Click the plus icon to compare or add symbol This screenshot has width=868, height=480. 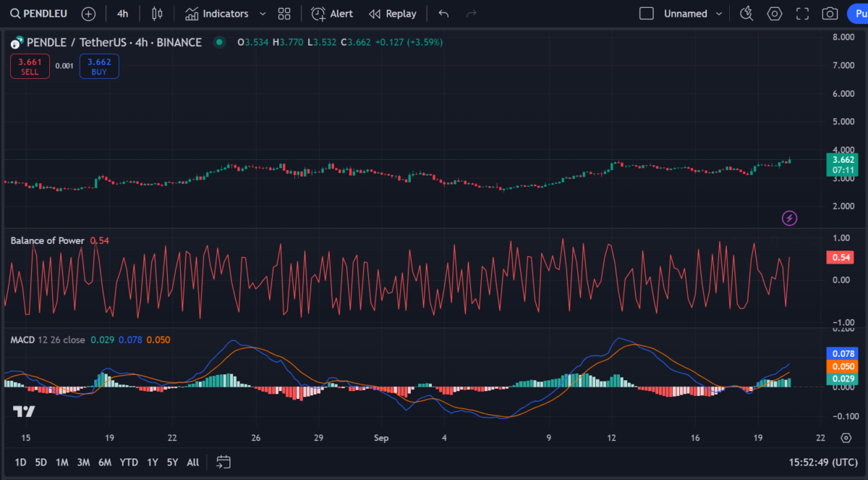coord(88,14)
